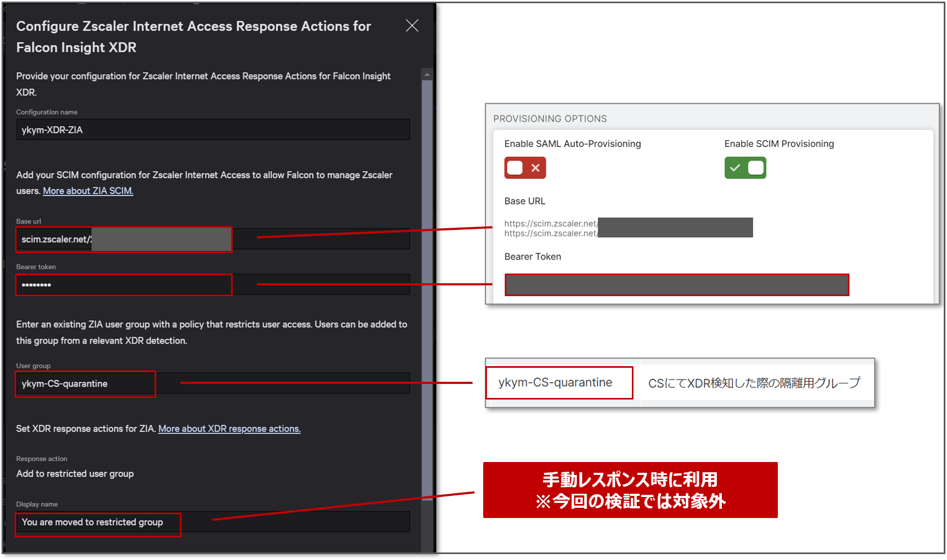Click the Base url input field
The height and width of the screenshot is (560, 947).
pos(213,239)
